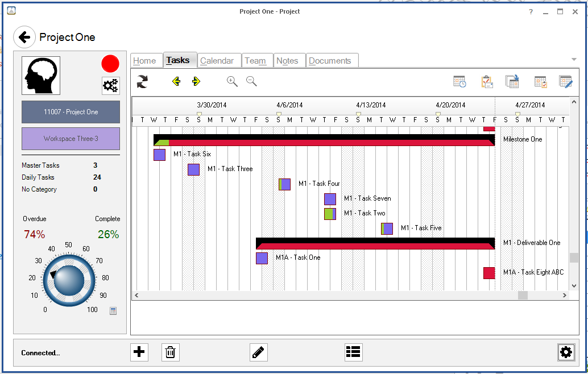Open the Team tab
Screen dimensions: 588x374
click(x=256, y=60)
